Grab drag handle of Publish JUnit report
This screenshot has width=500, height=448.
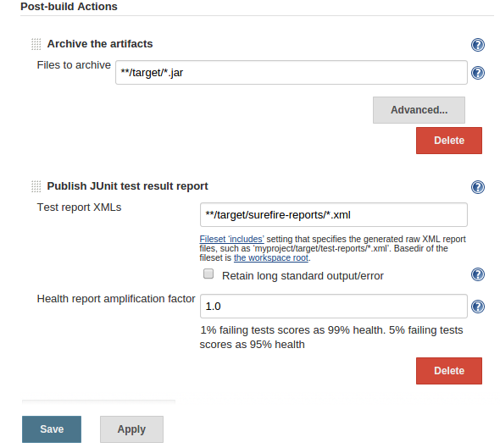(x=36, y=186)
